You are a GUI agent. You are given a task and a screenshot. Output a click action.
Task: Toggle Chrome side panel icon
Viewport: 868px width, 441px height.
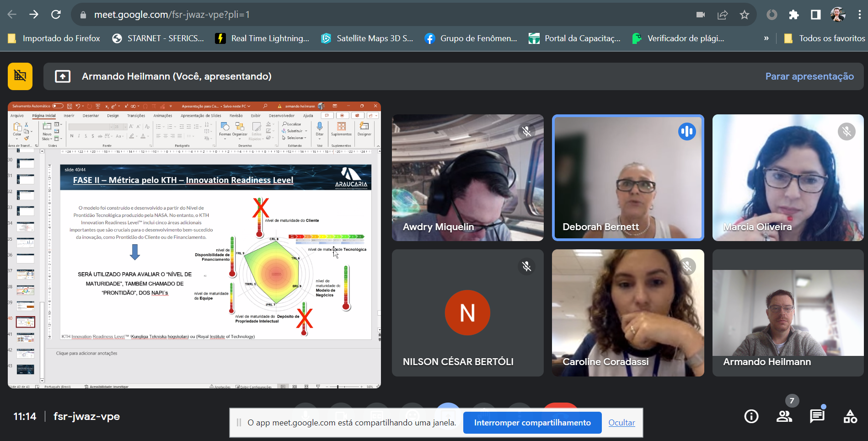click(816, 15)
